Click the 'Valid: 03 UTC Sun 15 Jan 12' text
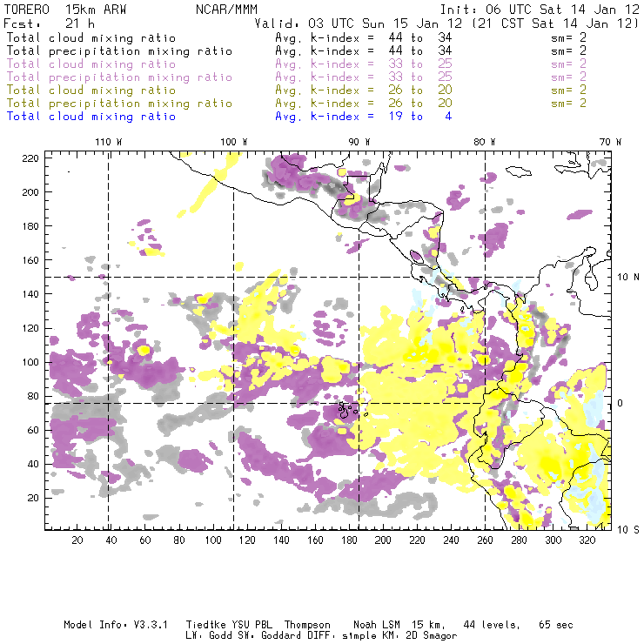This screenshot has height=644, width=644. [x=359, y=23]
